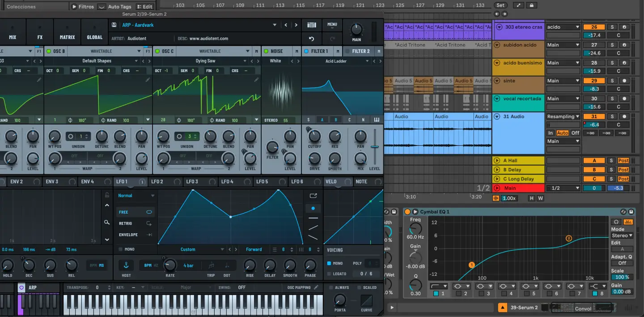
Task: Toggle Filter 1 enable LED
Action: (306, 51)
